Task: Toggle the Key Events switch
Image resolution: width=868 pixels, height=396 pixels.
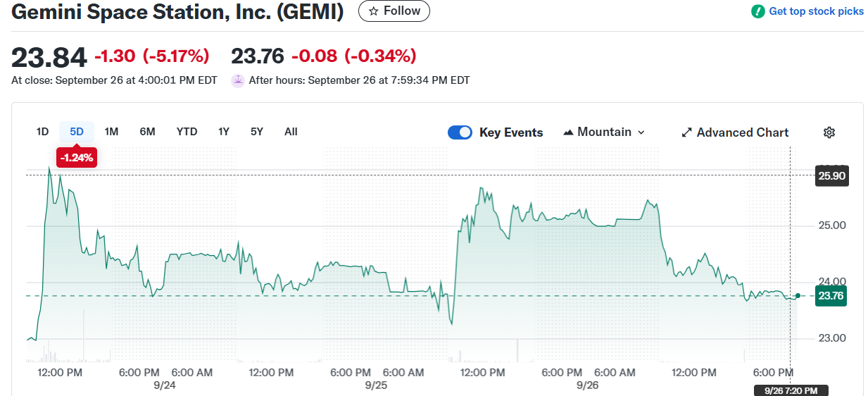Action: point(460,132)
